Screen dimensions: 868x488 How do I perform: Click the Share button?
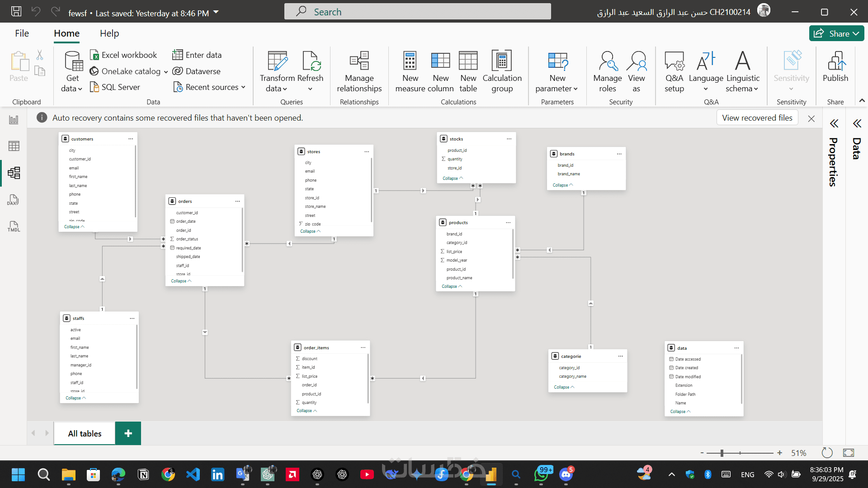tap(836, 33)
